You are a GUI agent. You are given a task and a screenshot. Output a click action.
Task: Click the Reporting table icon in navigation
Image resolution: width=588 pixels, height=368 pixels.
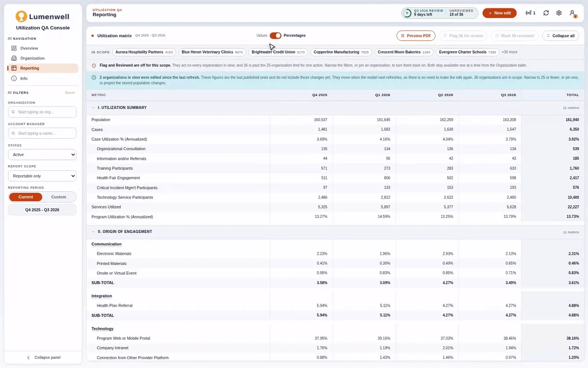pos(14,68)
